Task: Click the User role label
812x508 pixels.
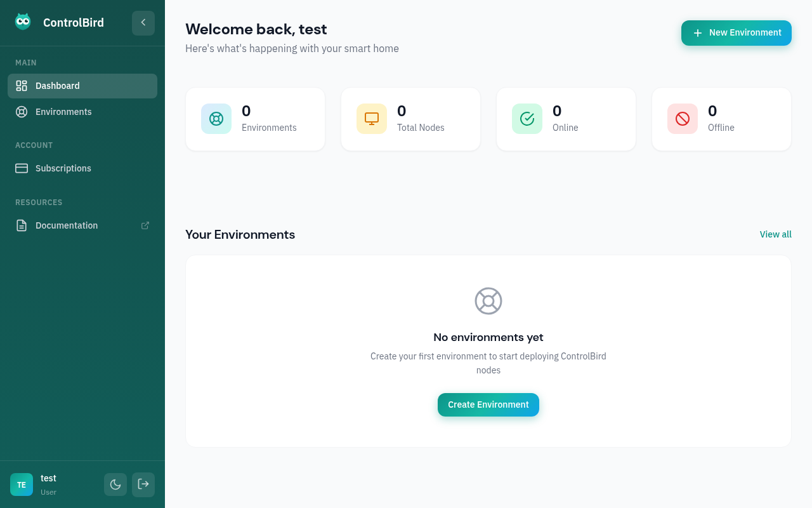Action: (x=48, y=492)
